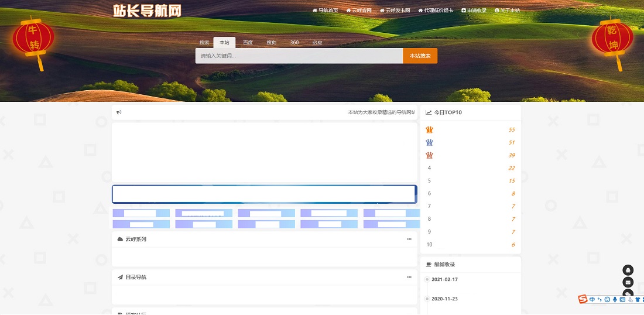Click the QQ penguin floating icon

click(x=628, y=270)
